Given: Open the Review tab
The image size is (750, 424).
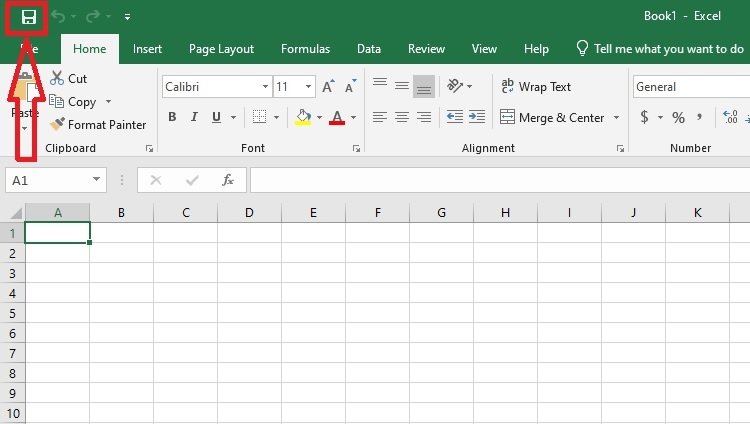Looking at the screenshot, I should [426, 49].
